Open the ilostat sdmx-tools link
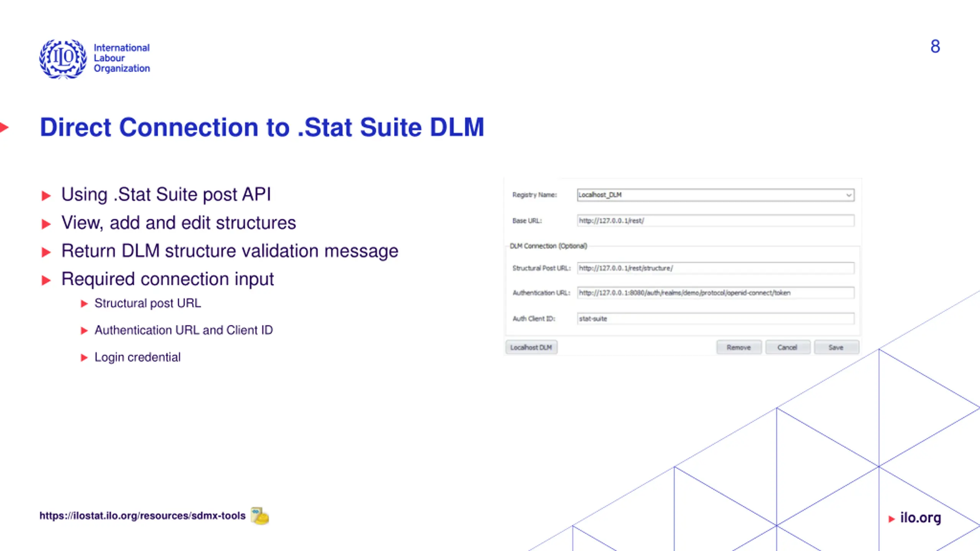The width and height of the screenshot is (980, 551). click(x=142, y=516)
